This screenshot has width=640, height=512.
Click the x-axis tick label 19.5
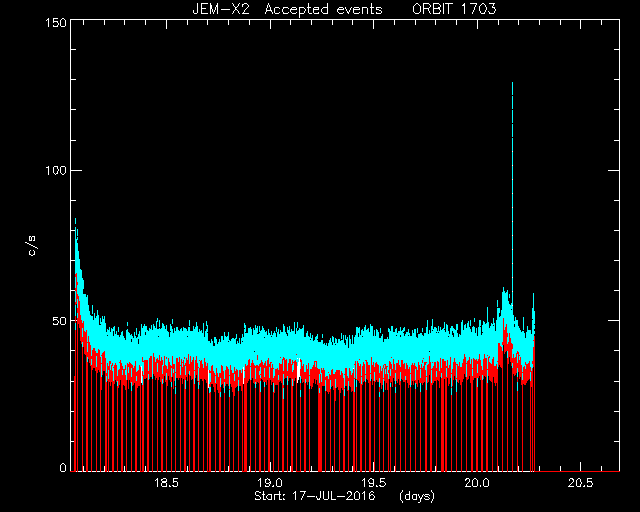tap(374, 483)
